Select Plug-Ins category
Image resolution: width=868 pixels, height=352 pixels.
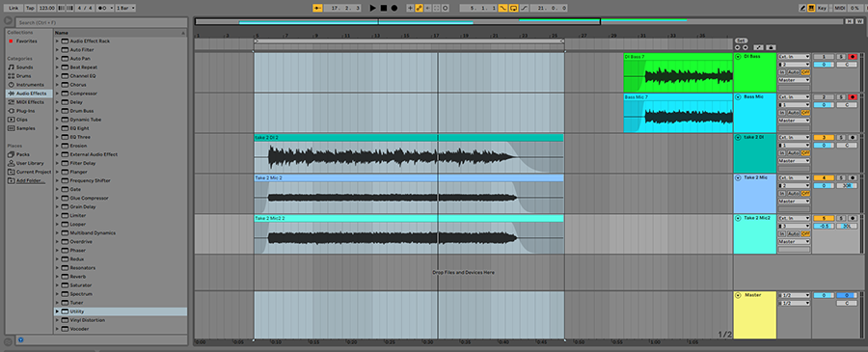tap(25, 111)
